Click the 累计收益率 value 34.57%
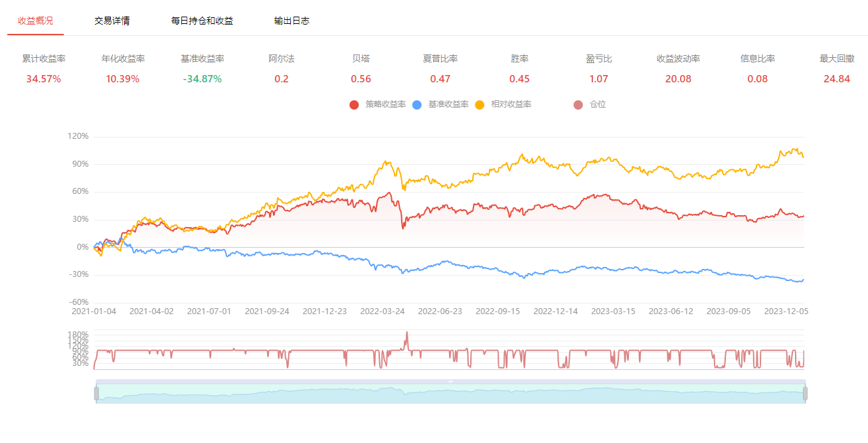This screenshot has width=868, height=443. pos(44,79)
